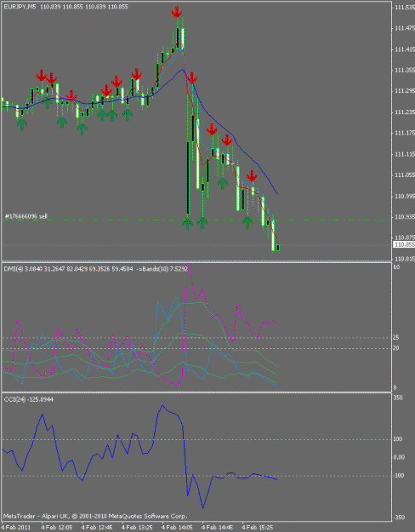Viewport: 415px width, 532px height.
Task: Click the 111.535 price axis value
Action: [405, 7]
